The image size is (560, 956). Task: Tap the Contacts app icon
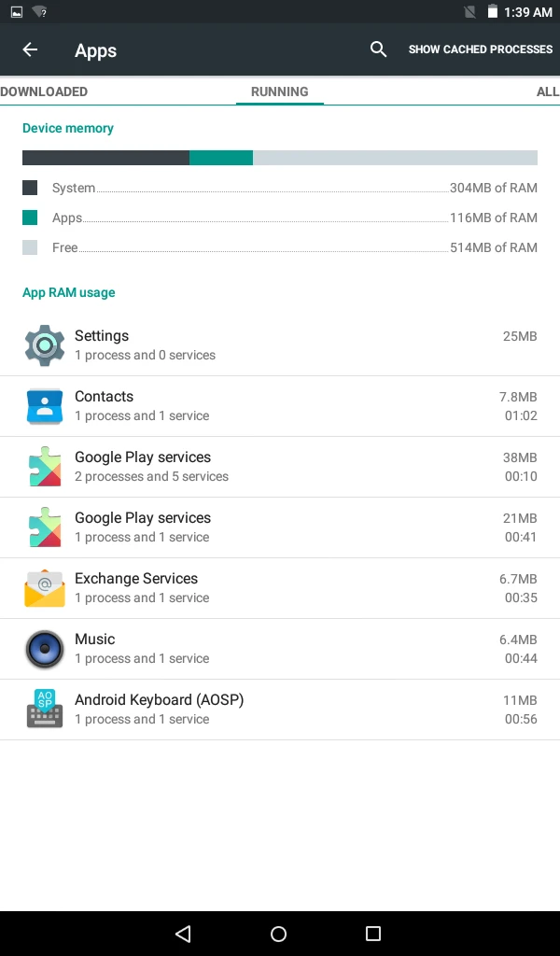[44, 405]
